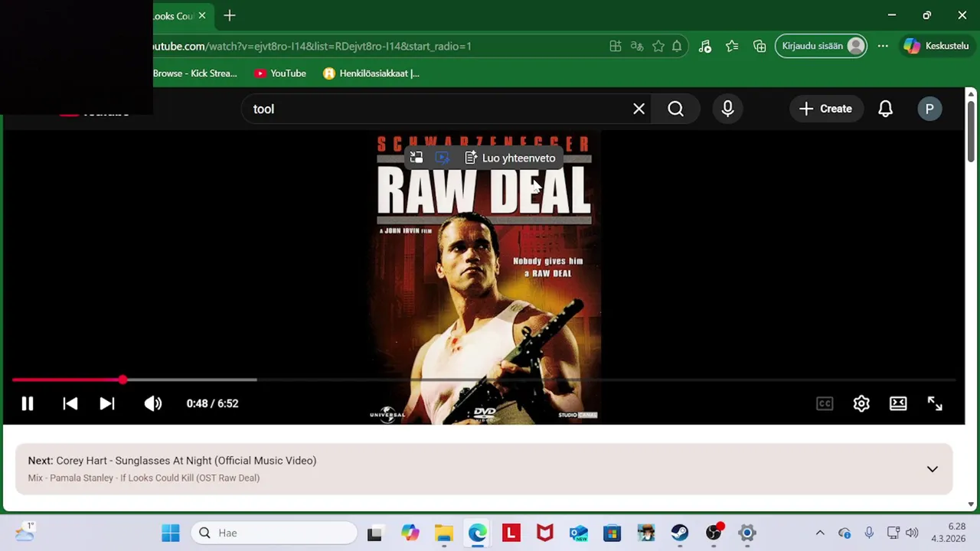Clear the YouTube search text
The height and width of the screenshot is (551, 980).
(639, 109)
